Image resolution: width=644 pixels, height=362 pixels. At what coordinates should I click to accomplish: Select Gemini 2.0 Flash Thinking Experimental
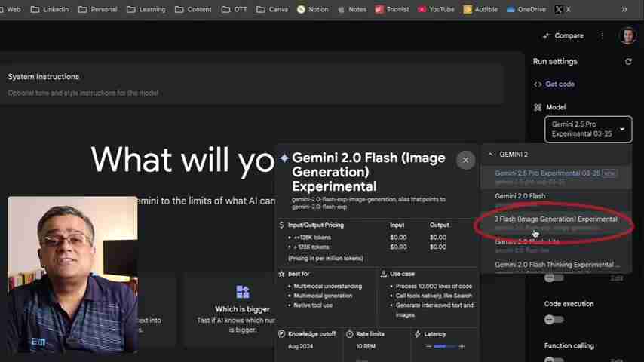pyautogui.click(x=556, y=265)
